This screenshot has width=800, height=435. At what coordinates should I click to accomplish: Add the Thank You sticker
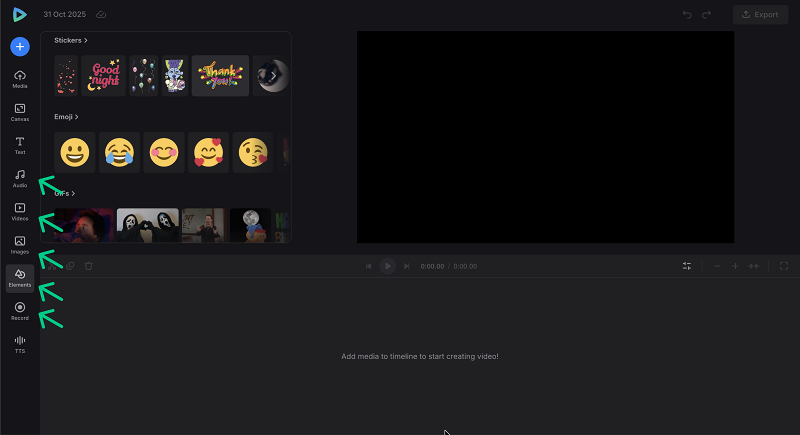220,75
